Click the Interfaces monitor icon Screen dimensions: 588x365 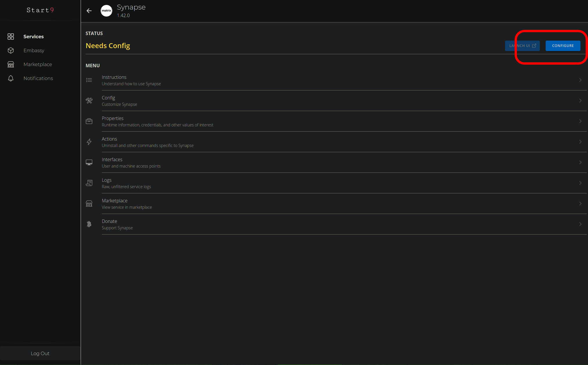[x=89, y=162]
